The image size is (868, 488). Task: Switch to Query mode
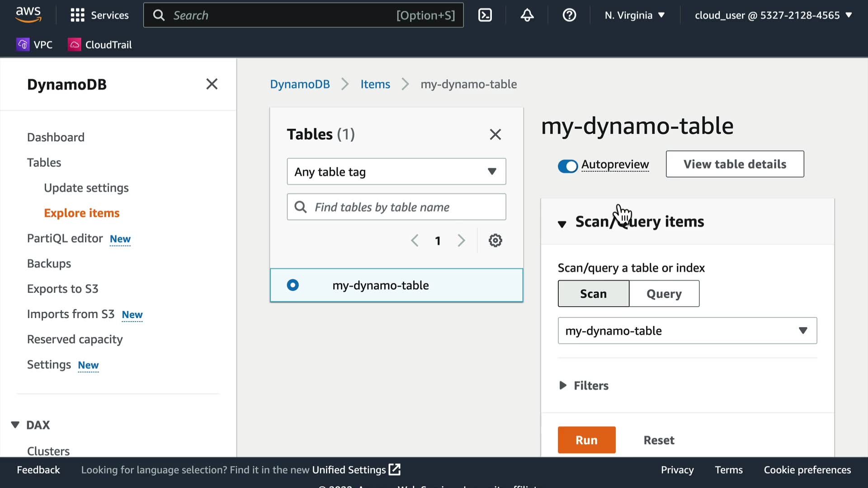[x=664, y=294]
